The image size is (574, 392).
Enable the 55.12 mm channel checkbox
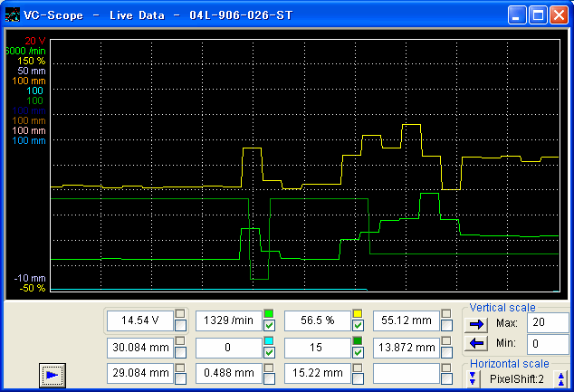pyautogui.click(x=446, y=326)
